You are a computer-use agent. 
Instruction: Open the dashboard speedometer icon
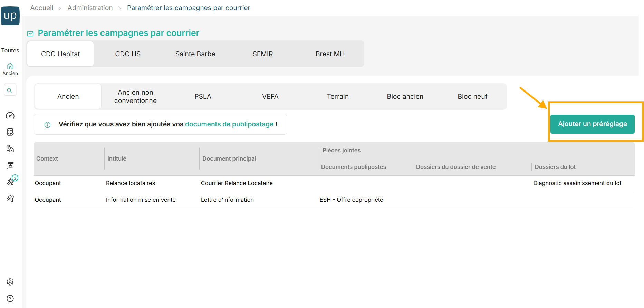(x=10, y=116)
